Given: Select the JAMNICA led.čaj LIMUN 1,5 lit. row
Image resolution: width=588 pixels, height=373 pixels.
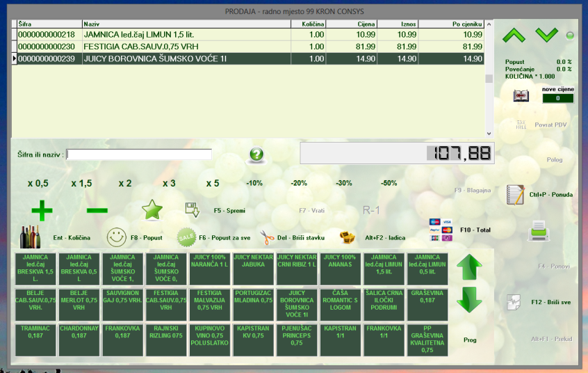Looking at the screenshot, I should click(247, 35).
